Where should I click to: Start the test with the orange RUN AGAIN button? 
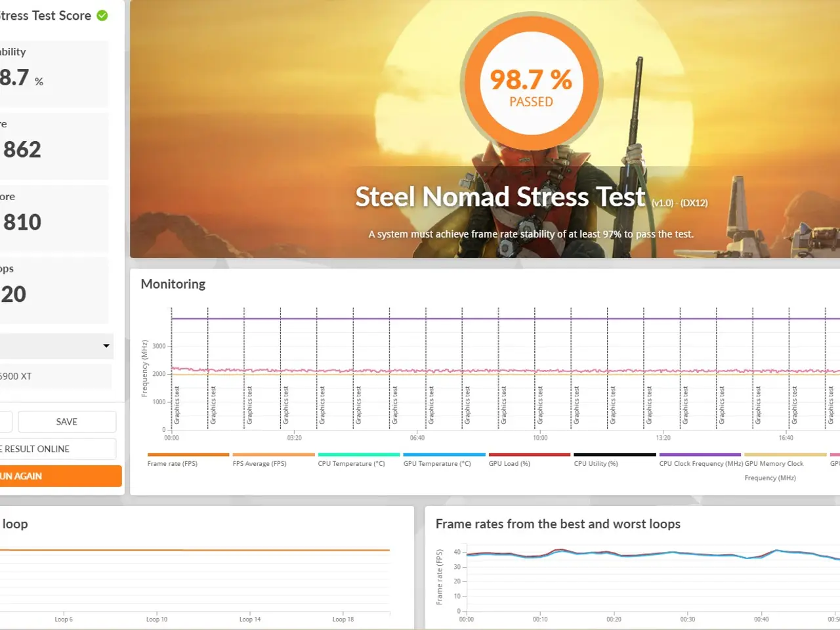[x=60, y=476]
